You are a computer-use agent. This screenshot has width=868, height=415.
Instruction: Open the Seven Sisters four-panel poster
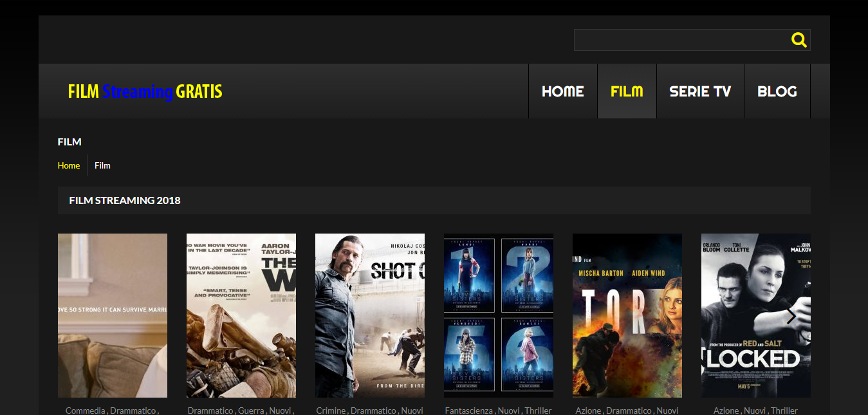(499, 315)
